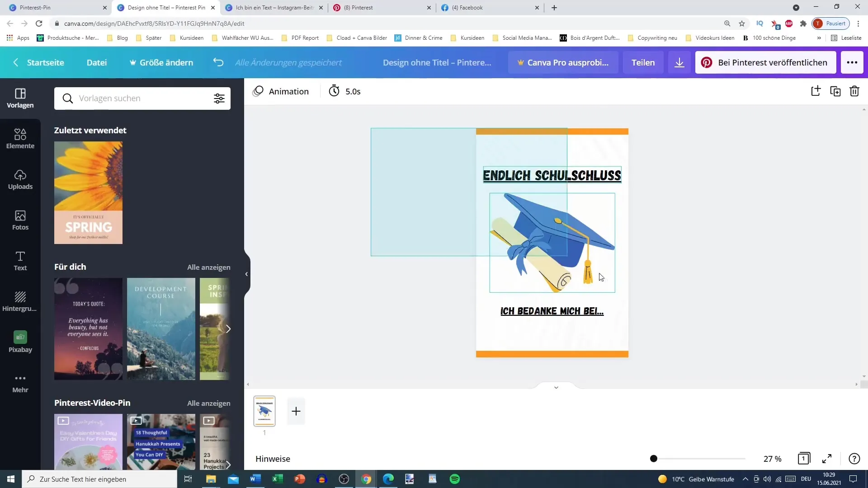This screenshot has height=488, width=868.
Task: Select the spring template thumbnail
Action: [x=88, y=192]
